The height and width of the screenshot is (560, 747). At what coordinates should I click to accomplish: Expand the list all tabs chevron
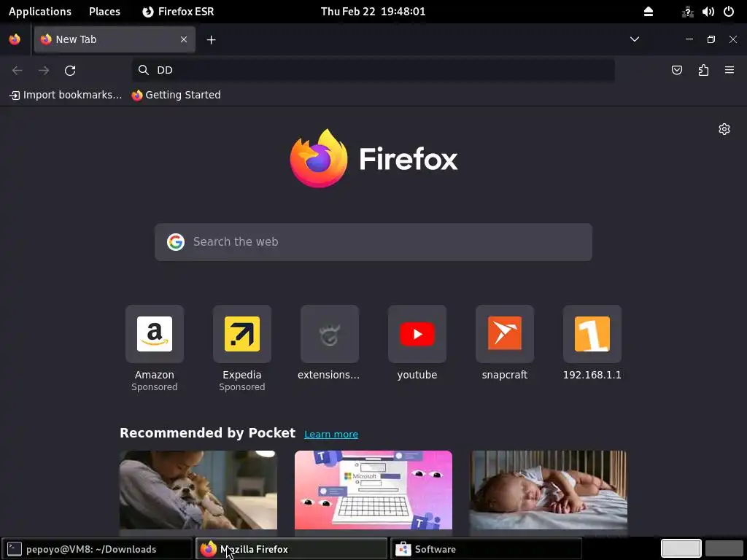[635, 39]
